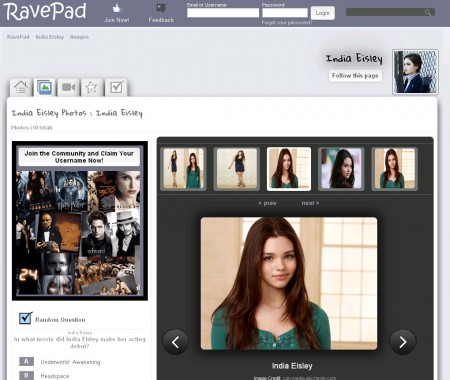The image size is (450, 380).
Task: Open Images breadcrumb link
Action: point(79,37)
